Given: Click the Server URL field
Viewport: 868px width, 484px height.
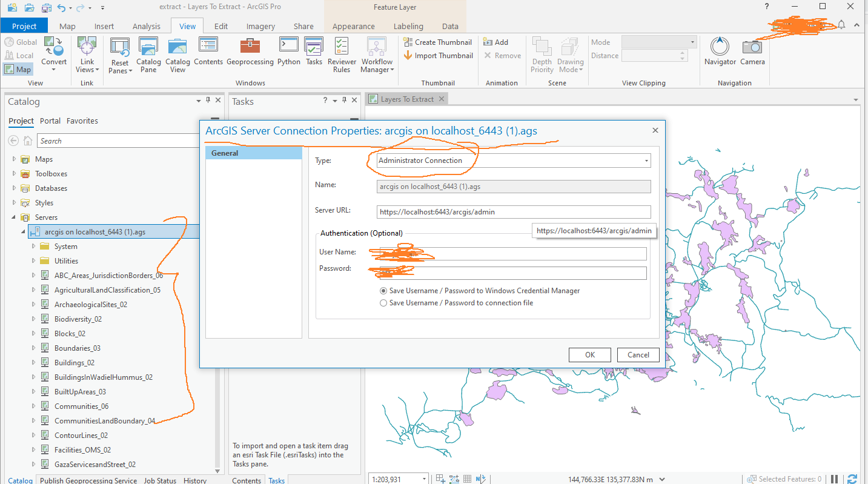Looking at the screenshot, I should [x=514, y=212].
